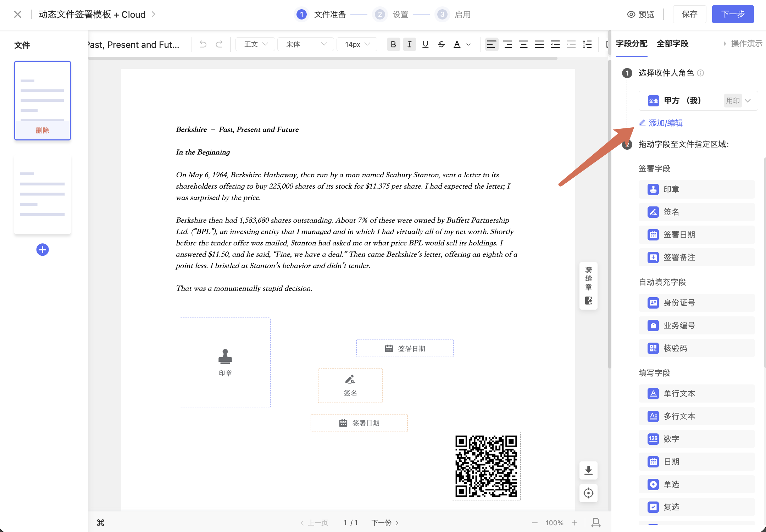Click the keyboard shortcut command icon
This screenshot has height=532, width=766.
tap(101, 523)
